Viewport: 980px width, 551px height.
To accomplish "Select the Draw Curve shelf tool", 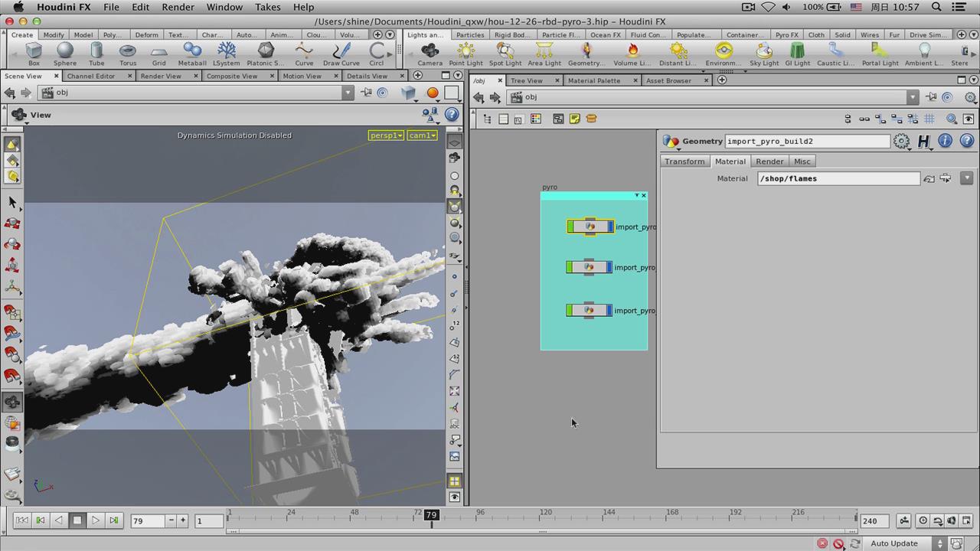I will [341, 54].
